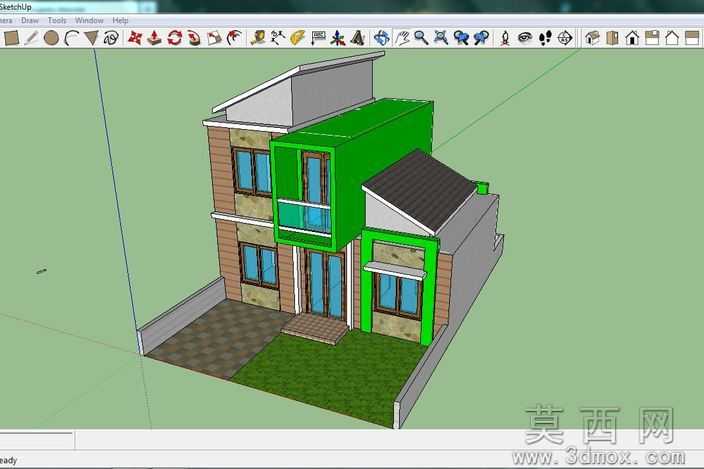Choose the Zoom magnifier tool
Viewport: 704px width, 469px height.
coord(421,38)
